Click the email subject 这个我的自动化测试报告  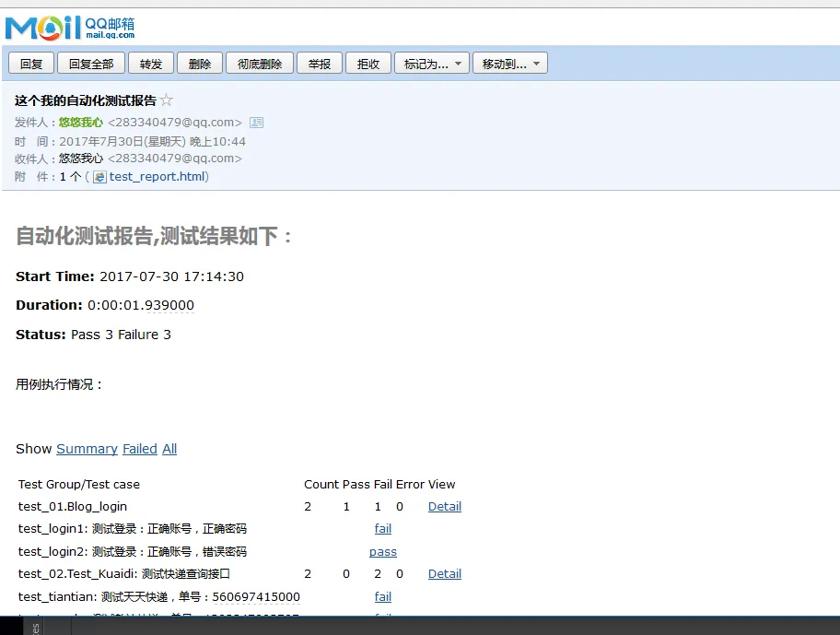[86, 100]
